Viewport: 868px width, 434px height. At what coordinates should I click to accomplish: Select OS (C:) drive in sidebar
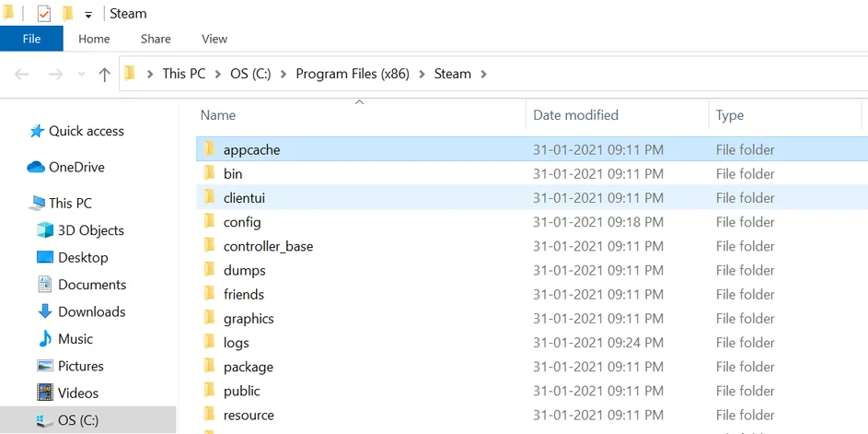78,420
